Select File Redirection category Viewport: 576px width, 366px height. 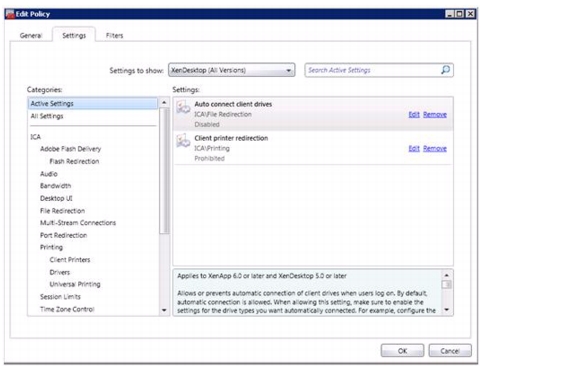(62, 211)
